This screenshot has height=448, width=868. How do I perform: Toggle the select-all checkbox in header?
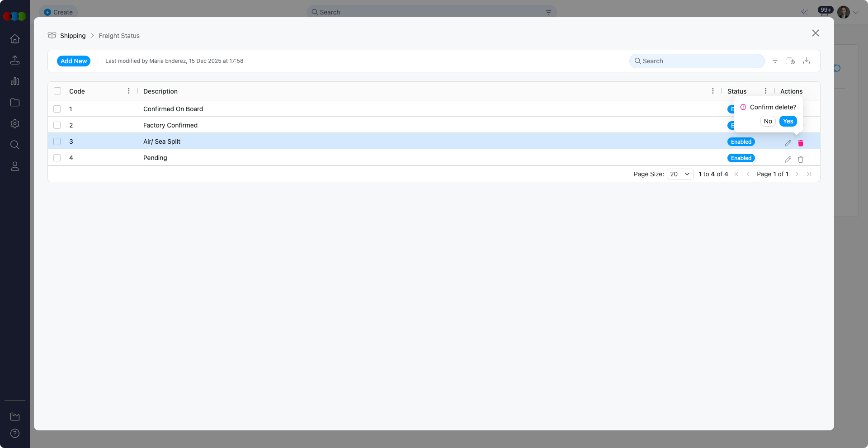point(57,91)
